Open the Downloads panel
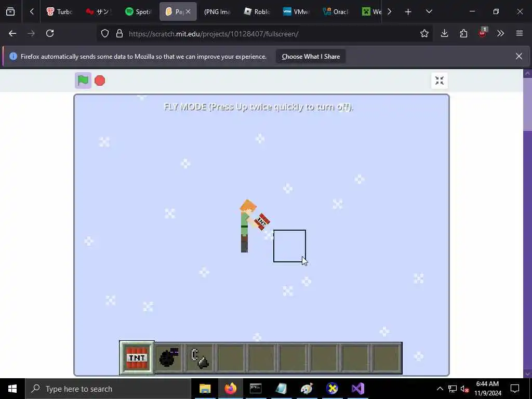The width and height of the screenshot is (532, 399). 445,33
